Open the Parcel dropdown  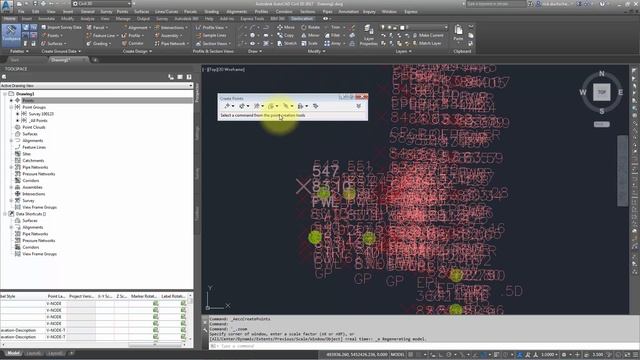98,27
